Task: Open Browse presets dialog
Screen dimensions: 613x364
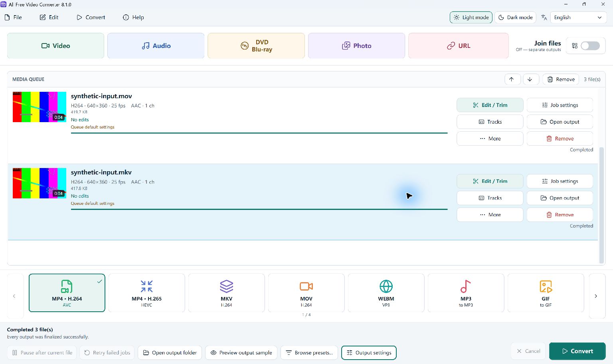Action: [x=309, y=352]
